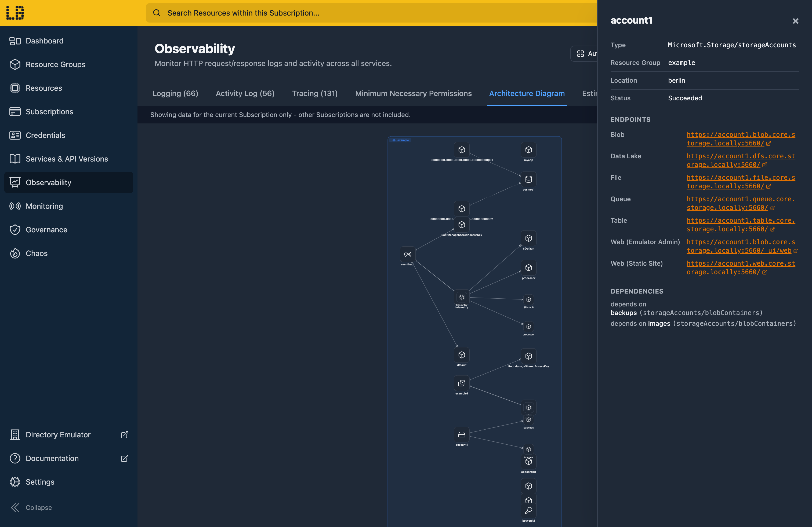This screenshot has height=527, width=812.
Task: Select the appconfig1 node
Action: [528, 462]
